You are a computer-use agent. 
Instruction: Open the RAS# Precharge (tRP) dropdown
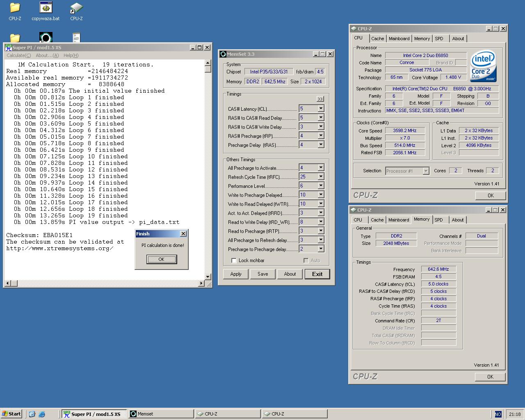point(321,136)
